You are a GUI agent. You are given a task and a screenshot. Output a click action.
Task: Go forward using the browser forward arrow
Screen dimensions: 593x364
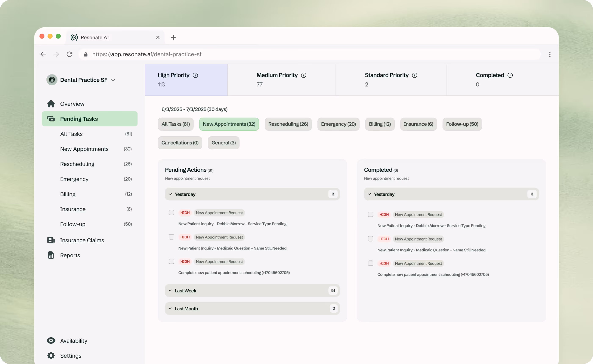[x=56, y=54]
